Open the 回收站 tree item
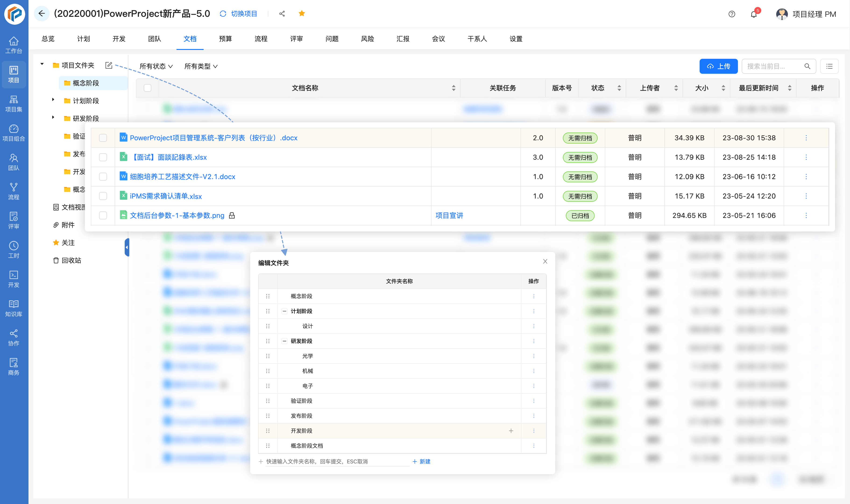Viewport: 850px width, 504px height. click(x=67, y=260)
